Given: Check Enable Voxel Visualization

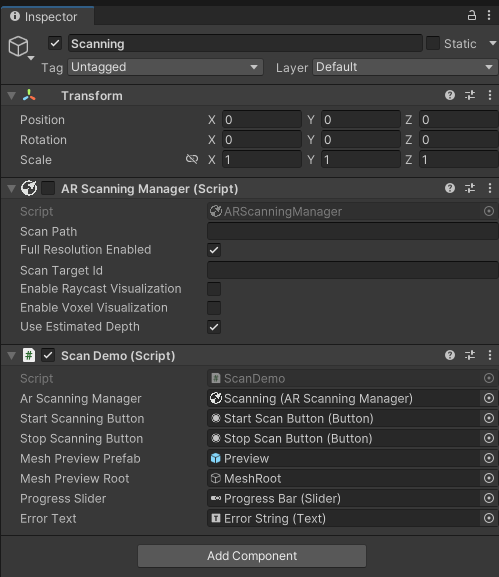Looking at the screenshot, I should tap(214, 308).
